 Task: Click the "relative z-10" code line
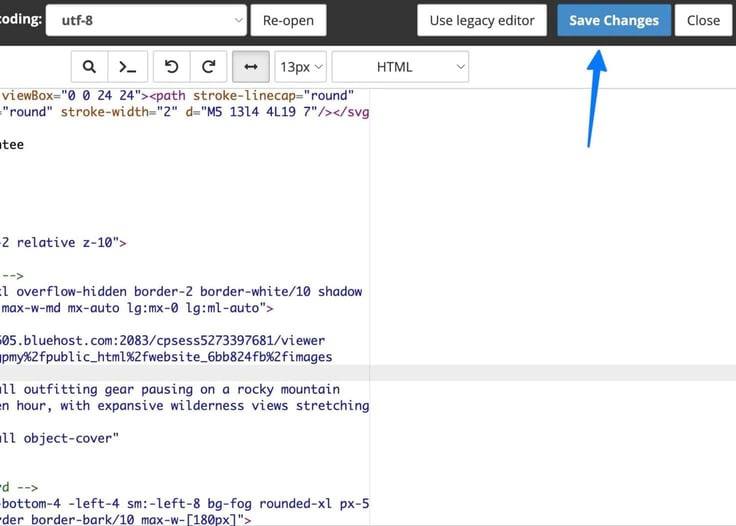coord(63,243)
